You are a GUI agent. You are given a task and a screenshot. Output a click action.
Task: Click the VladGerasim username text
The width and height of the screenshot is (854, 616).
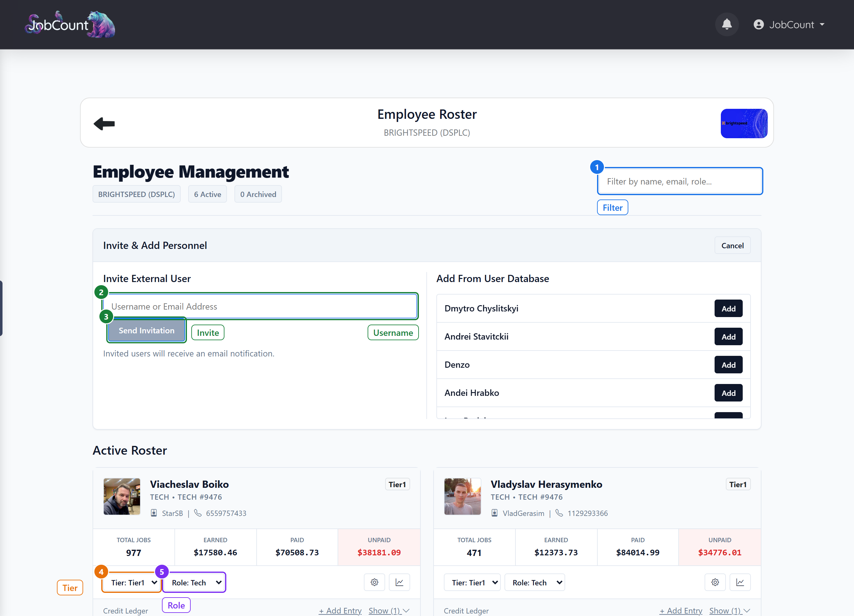pos(523,513)
